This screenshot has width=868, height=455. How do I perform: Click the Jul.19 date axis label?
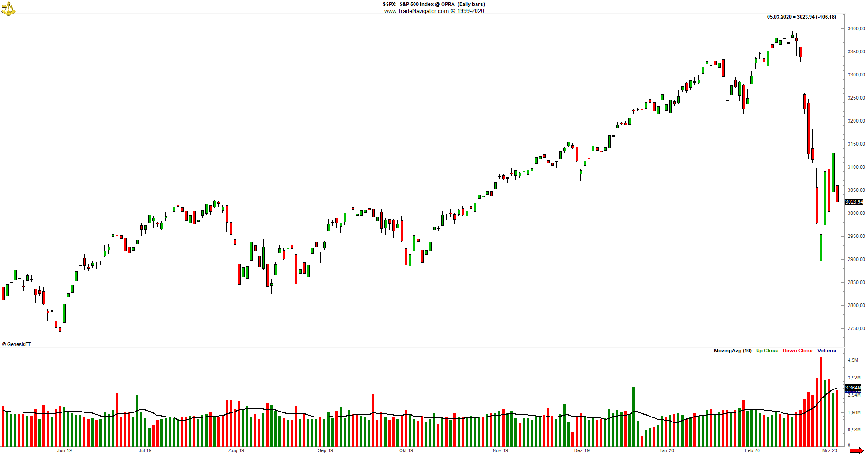145,450
